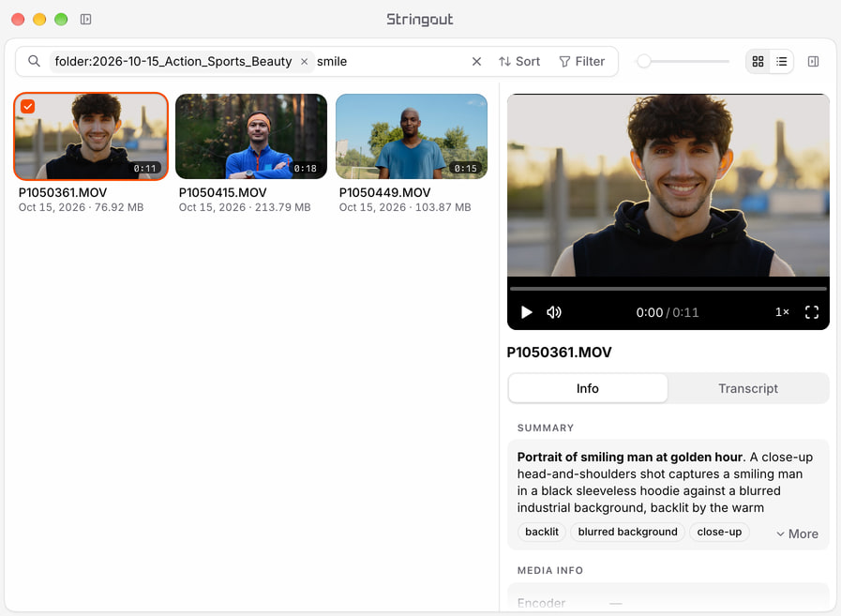Screen dimensions: 841x616
Task: Switch to the Info tab
Action: pyautogui.click(x=588, y=388)
